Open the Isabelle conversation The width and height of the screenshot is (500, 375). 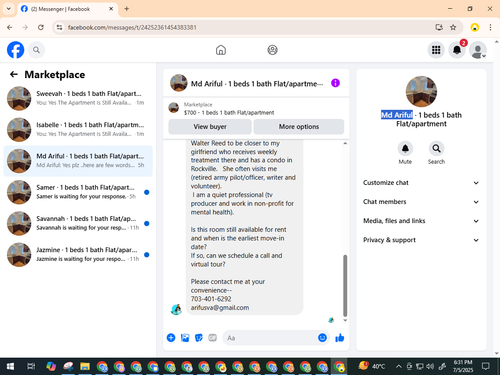coord(78,130)
